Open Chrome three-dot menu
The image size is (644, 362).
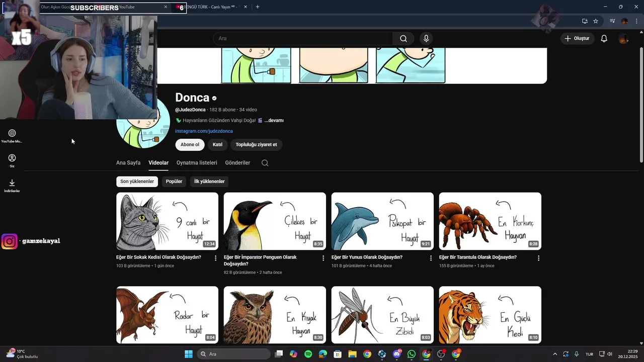636,21
